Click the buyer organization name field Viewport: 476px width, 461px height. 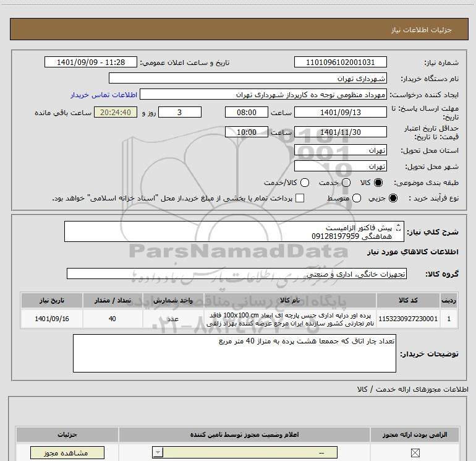(248, 79)
